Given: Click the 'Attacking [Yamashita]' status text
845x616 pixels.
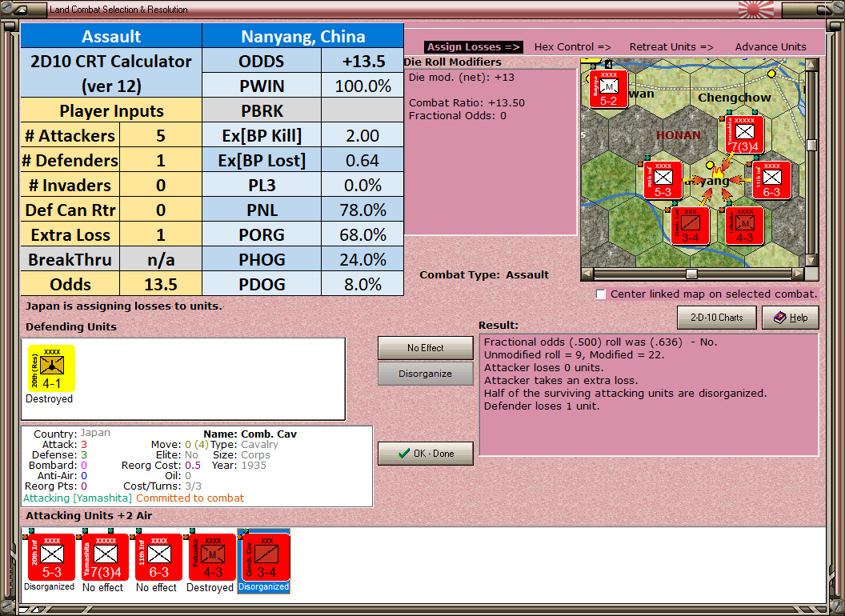Looking at the screenshot, I should click(77, 498).
